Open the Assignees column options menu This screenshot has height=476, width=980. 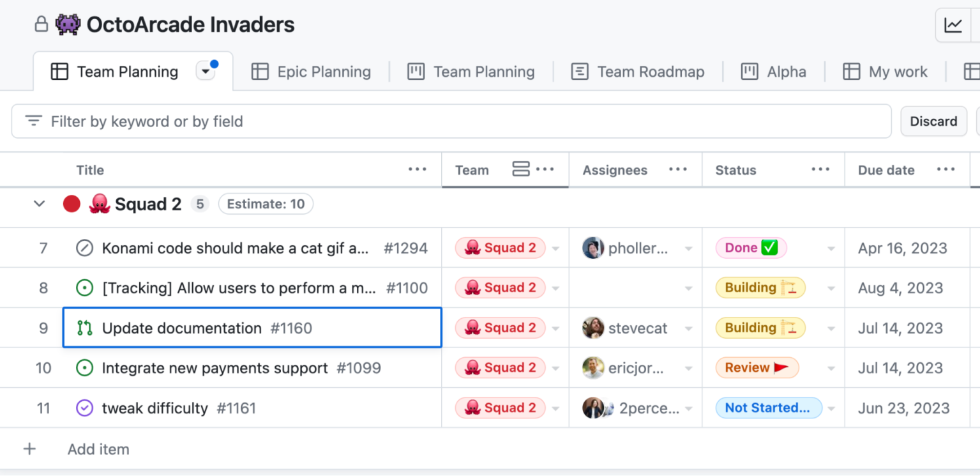pos(678,169)
